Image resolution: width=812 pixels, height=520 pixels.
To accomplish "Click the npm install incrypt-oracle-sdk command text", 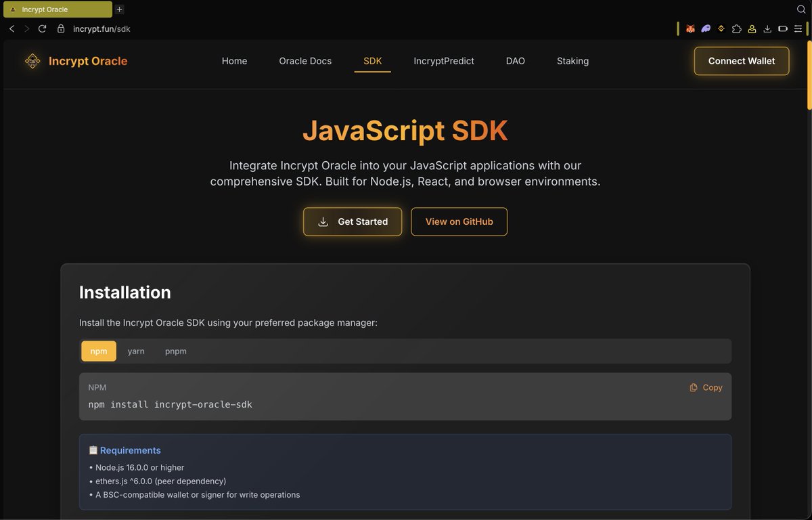I will click(171, 404).
